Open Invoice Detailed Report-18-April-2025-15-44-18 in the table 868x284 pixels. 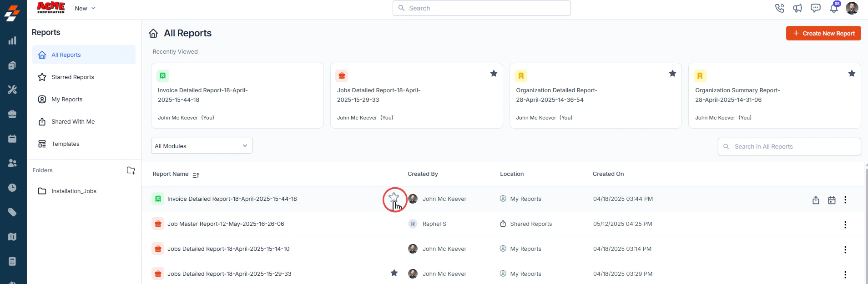coord(232,199)
